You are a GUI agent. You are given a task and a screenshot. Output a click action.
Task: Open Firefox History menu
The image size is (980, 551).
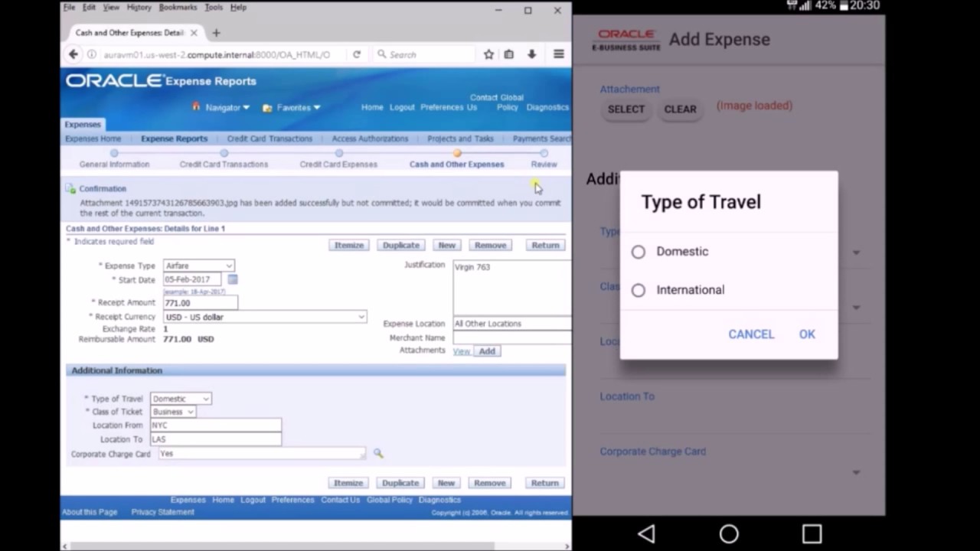click(x=139, y=7)
